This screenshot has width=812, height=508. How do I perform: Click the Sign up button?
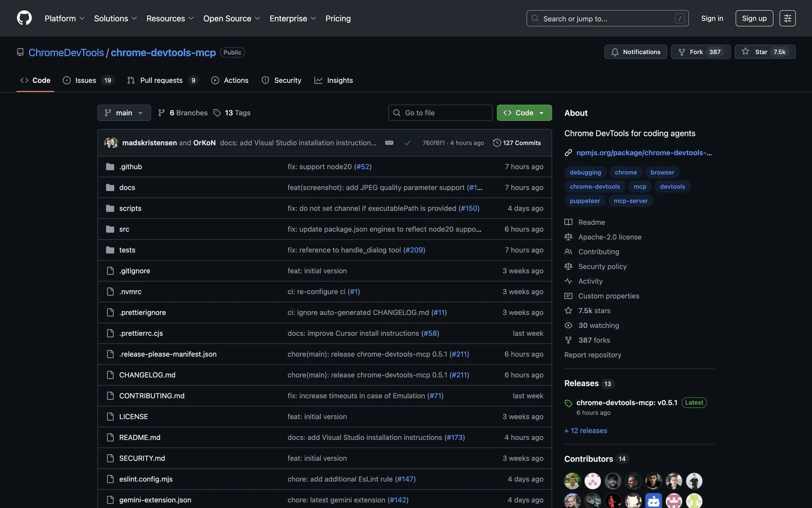pos(754,18)
